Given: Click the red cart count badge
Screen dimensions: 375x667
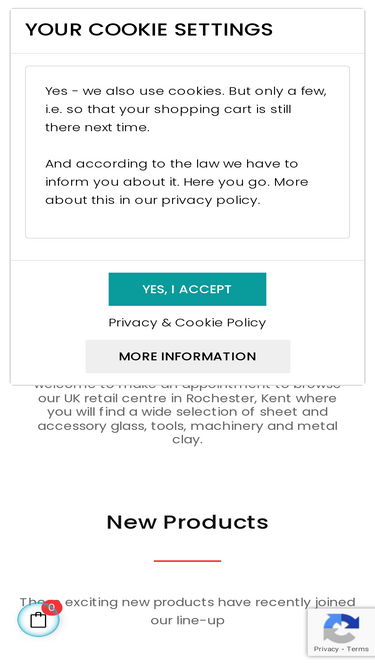Looking at the screenshot, I should coord(52,607).
